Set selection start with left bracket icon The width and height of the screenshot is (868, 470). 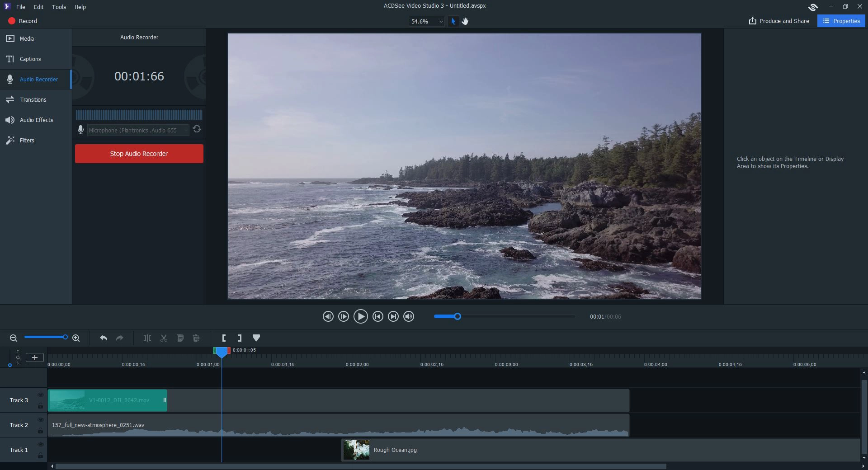coord(224,338)
